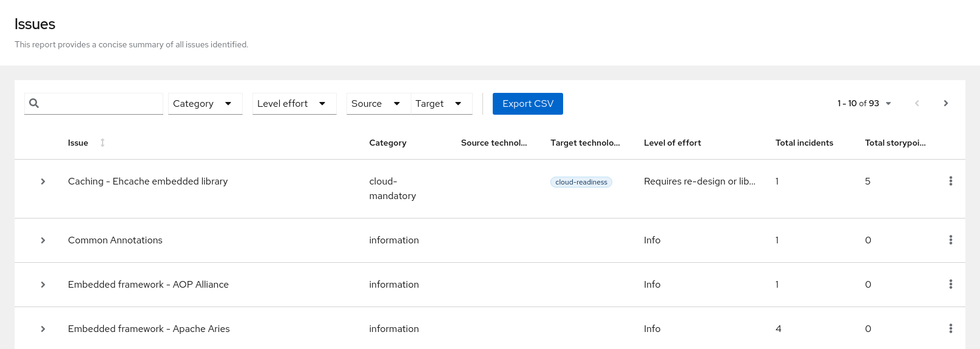Open the Target filter dropdown
This screenshot has height=349, width=980.
(x=441, y=104)
